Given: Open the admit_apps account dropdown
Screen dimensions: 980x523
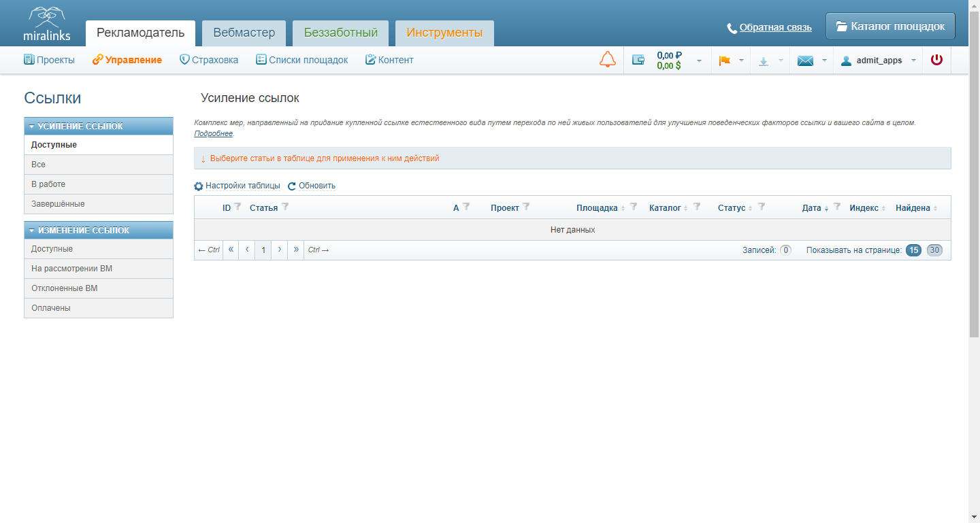Looking at the screenshot, I should [913, 61].
